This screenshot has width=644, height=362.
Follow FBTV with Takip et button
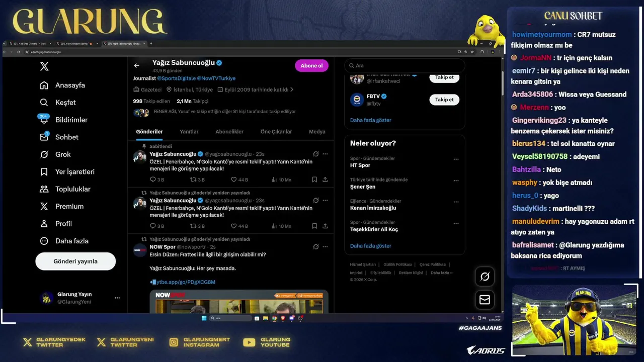444,100
